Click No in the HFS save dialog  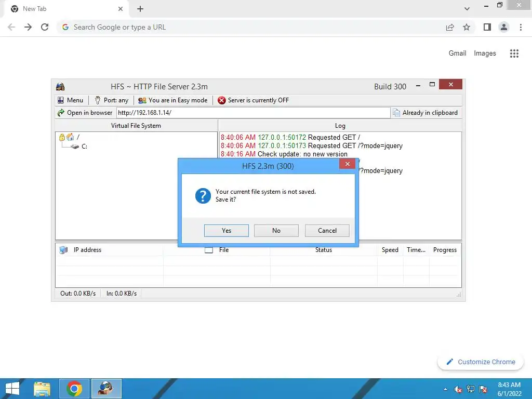[x=276, y=231]
